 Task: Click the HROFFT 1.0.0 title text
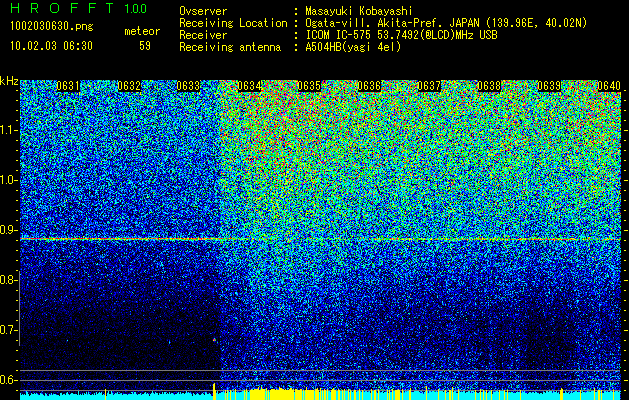79,8
